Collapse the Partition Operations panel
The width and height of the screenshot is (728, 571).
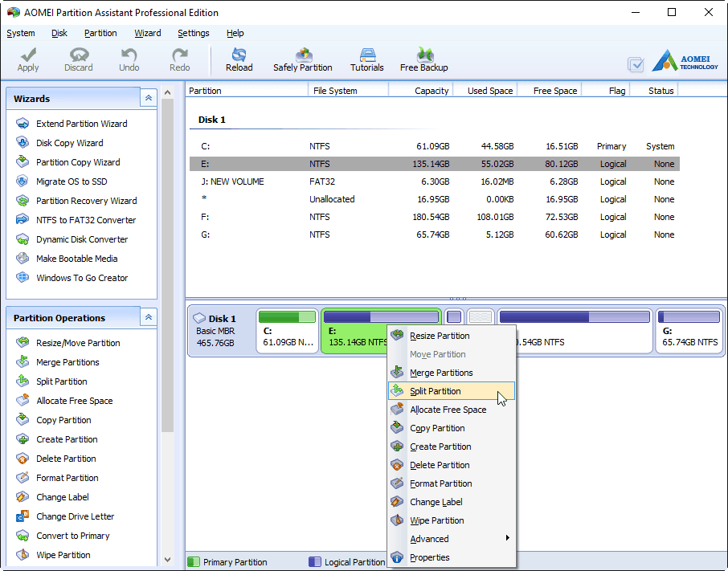(149, 317)
